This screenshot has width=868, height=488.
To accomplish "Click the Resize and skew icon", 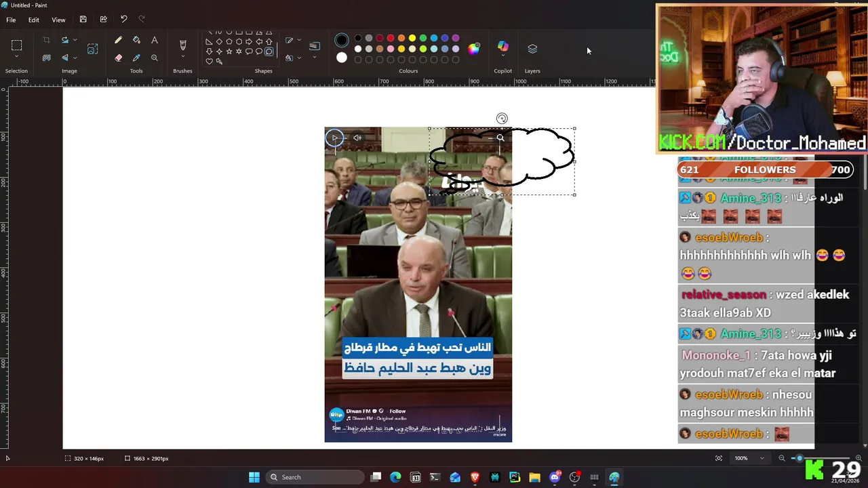I will tap(92, 49).
